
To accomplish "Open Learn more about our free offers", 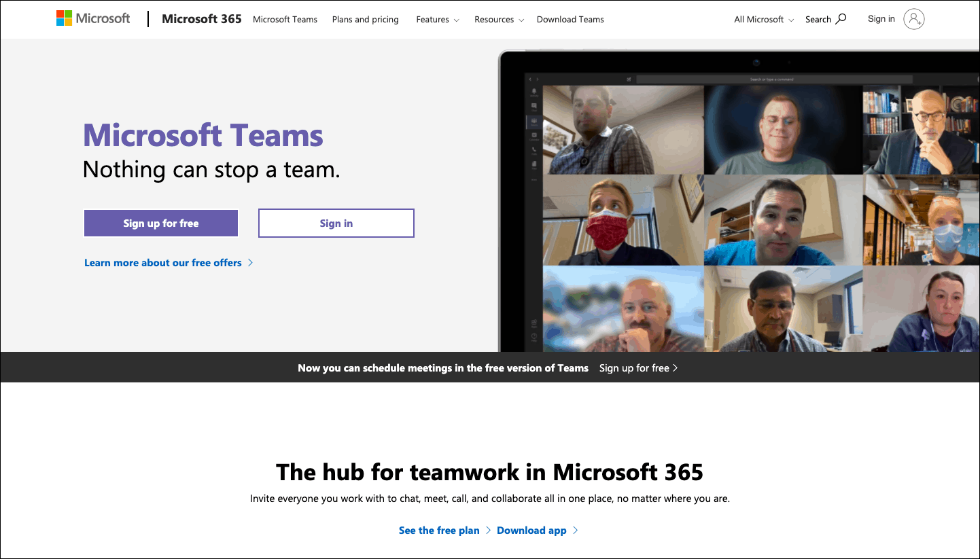I will click(162, 263).
